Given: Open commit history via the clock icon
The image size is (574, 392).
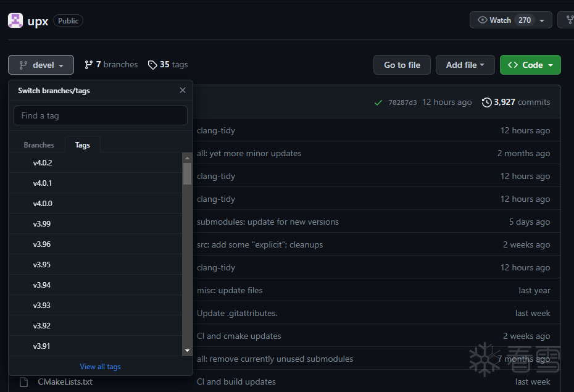Looking at the screenshot, I should pyautogui.click(x=487, y=102).
